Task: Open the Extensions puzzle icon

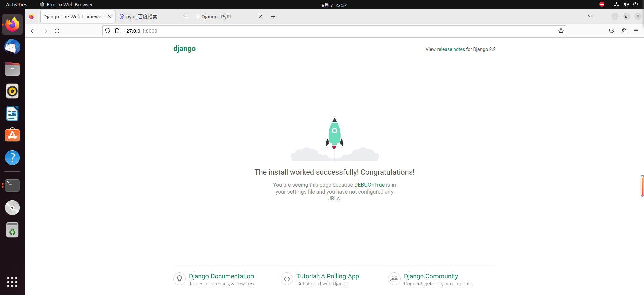Action: coord(624,31)
